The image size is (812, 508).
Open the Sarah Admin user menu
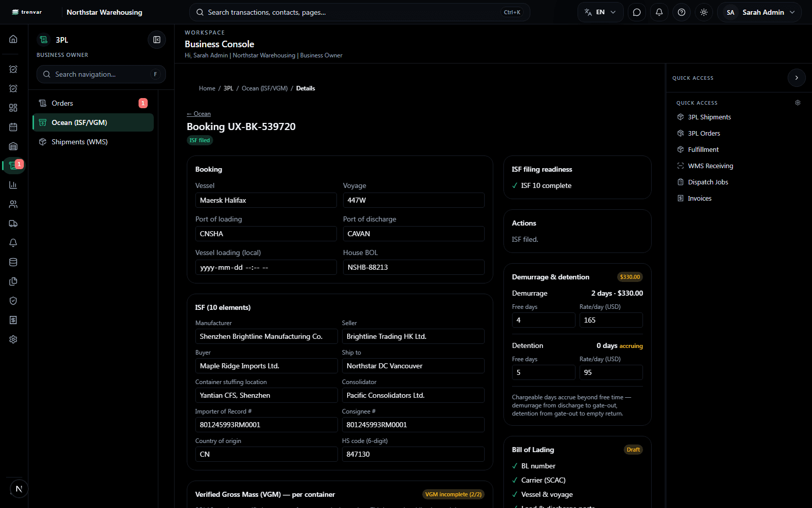(x=760, y=12)
